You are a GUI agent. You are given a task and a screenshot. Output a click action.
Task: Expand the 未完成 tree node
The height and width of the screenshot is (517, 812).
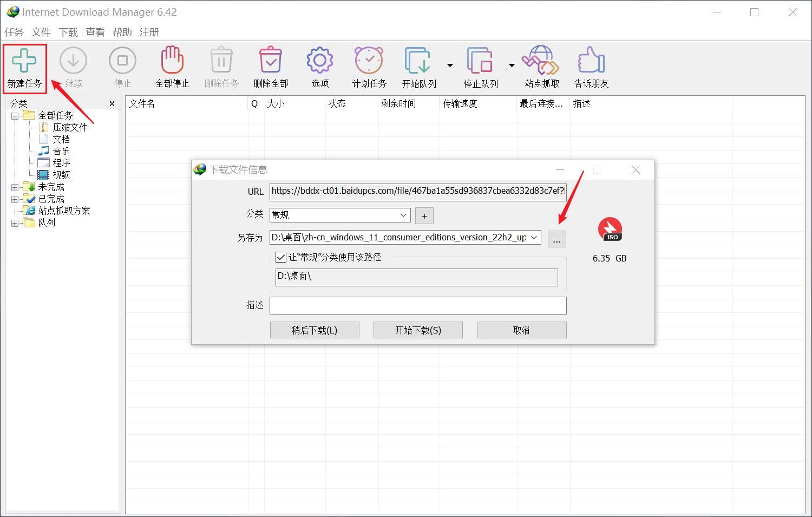(x=15, y=187)
